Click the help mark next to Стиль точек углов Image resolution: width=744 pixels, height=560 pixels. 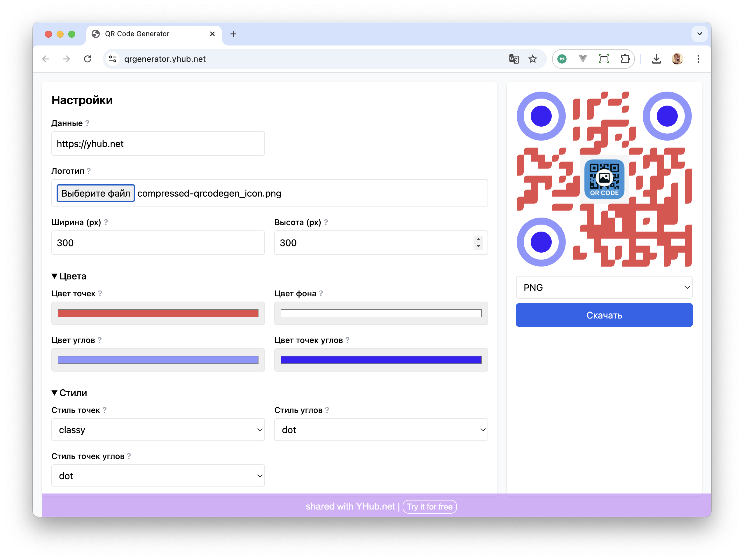(129, 456)
